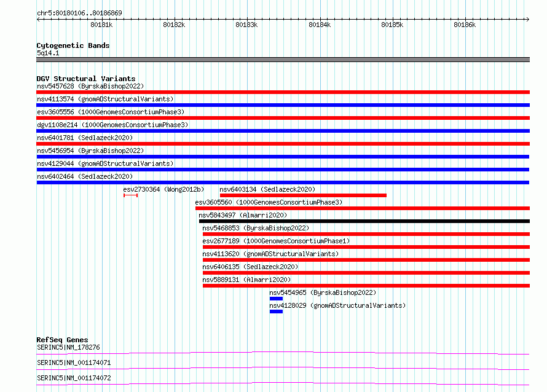The image size is (547, 392).
Task: Open the nsv5468853 (ByrskaBishop2022) label
Action: (256, 228)
